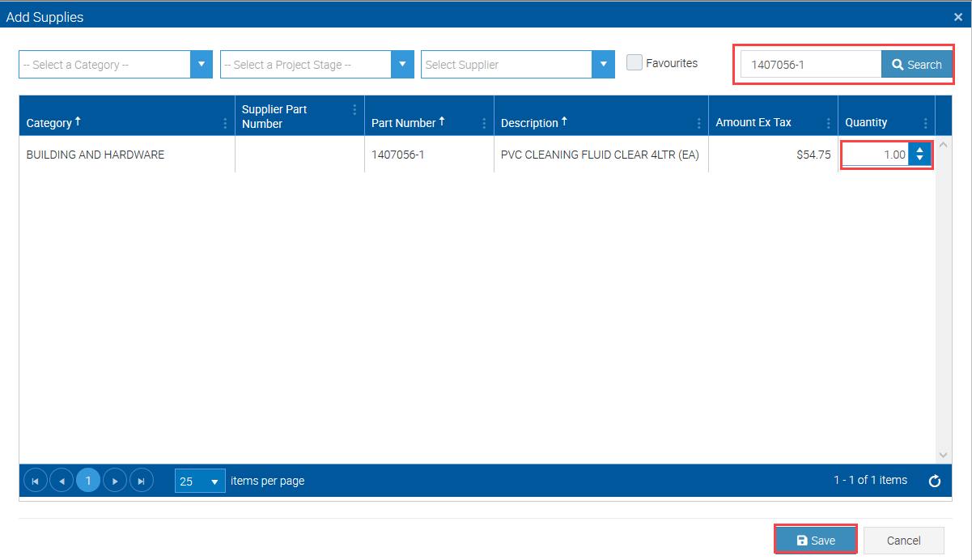Tick the Favourites checkbox

point(635,63)
